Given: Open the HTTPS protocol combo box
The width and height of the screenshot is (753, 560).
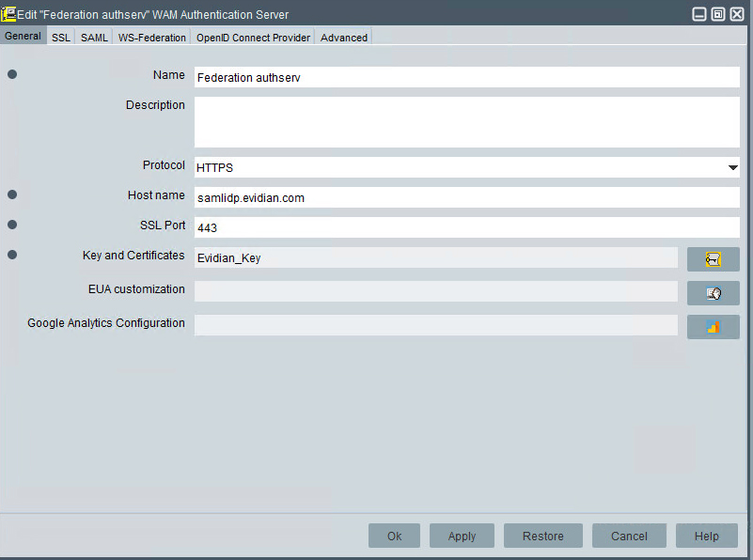Looking at the screenshot, I should 461,168.
